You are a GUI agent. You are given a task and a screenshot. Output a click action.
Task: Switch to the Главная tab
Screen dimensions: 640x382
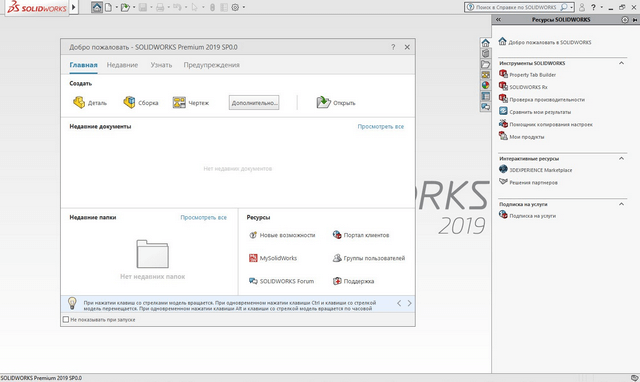pyautogui.click(x=83, y=65)
